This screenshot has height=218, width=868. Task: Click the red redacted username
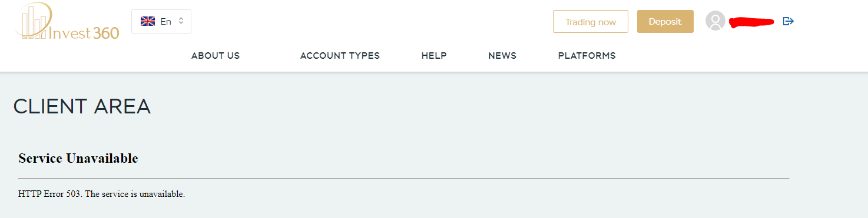pos(751,22)
